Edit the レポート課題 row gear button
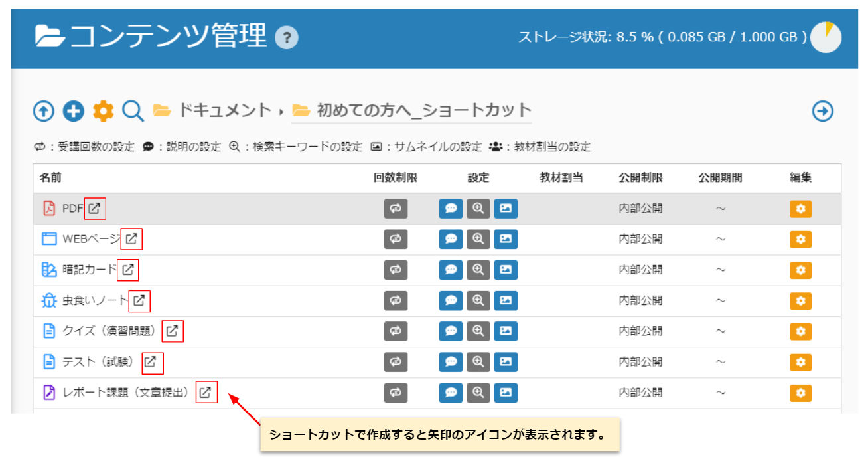868x459 pixels. click(x=800, y=393)
